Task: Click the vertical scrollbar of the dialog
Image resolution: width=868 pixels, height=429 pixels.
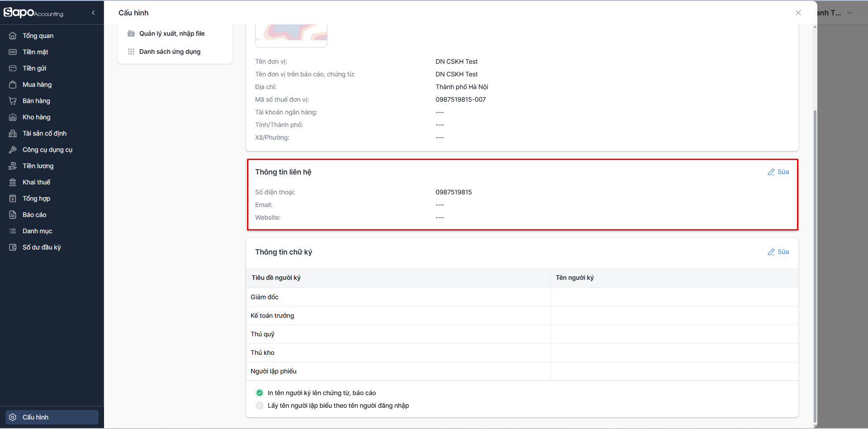Action: (815, 226)
